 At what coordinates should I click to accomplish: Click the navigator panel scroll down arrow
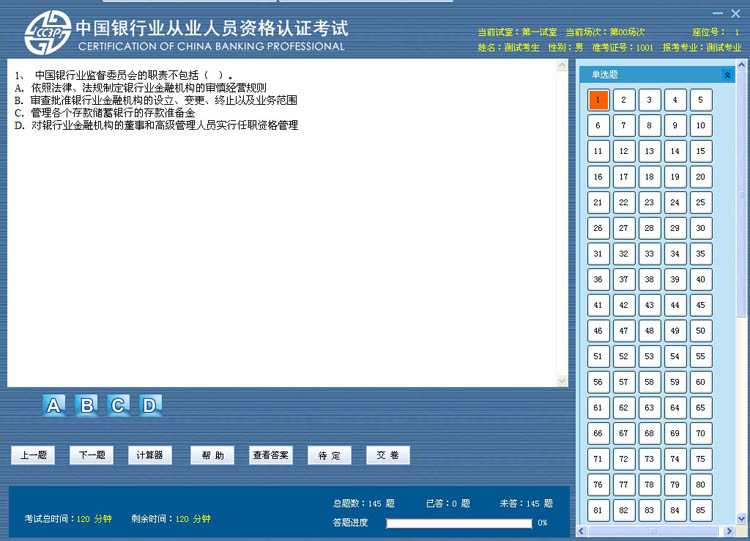click(x=741, y=519)
